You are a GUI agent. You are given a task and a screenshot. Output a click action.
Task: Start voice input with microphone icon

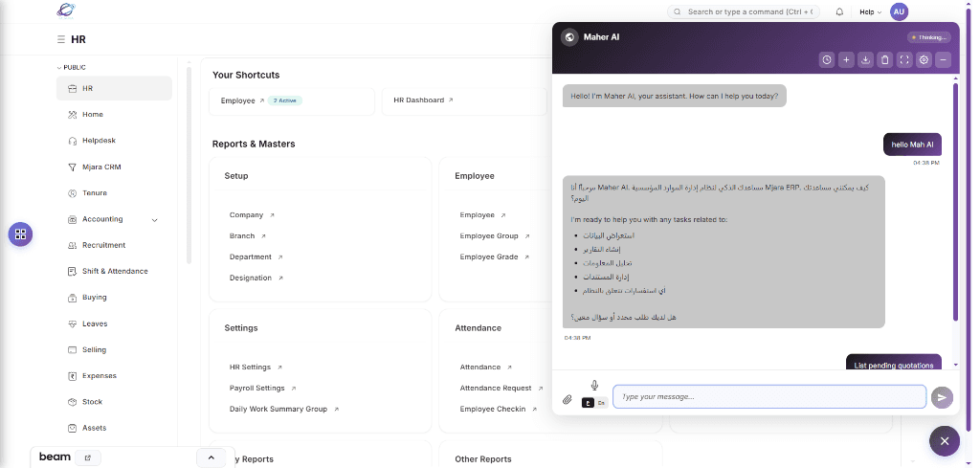click(594, 386)
